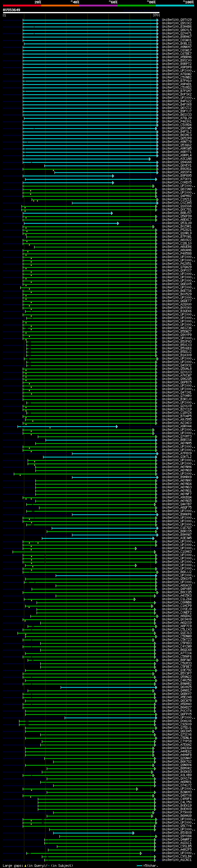The image size is (197, 868).
Task: Select the UniRef100_B9G9G1 label
Action: [177, 169]
